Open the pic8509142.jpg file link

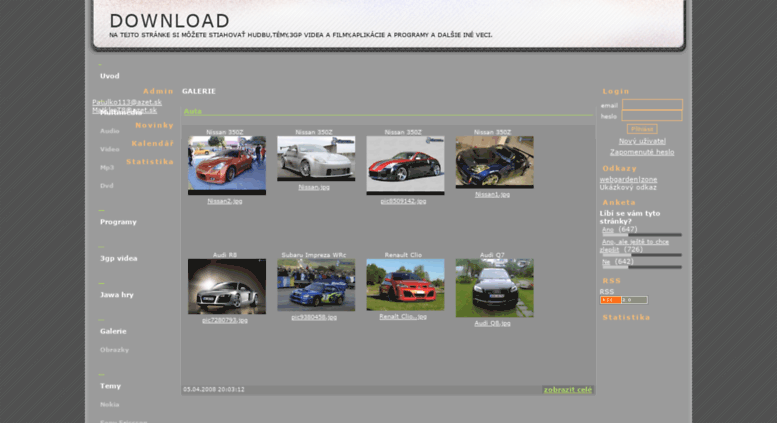403,201
